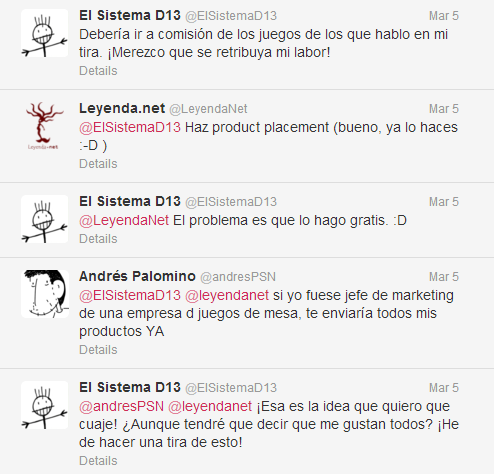Screen dimensions: 494x474
Task: Expand Details under 'lo hago gratis' tweet
Action: pos(98,239)
